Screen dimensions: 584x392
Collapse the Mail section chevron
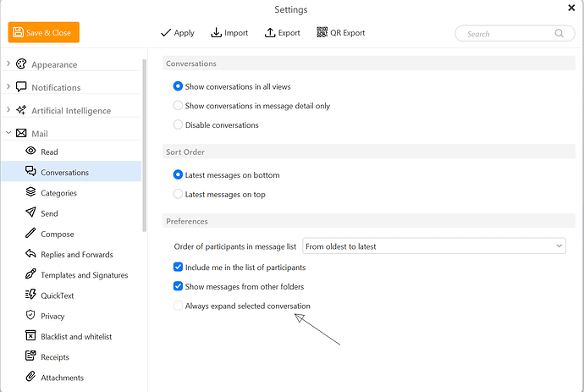click(8, 133)
